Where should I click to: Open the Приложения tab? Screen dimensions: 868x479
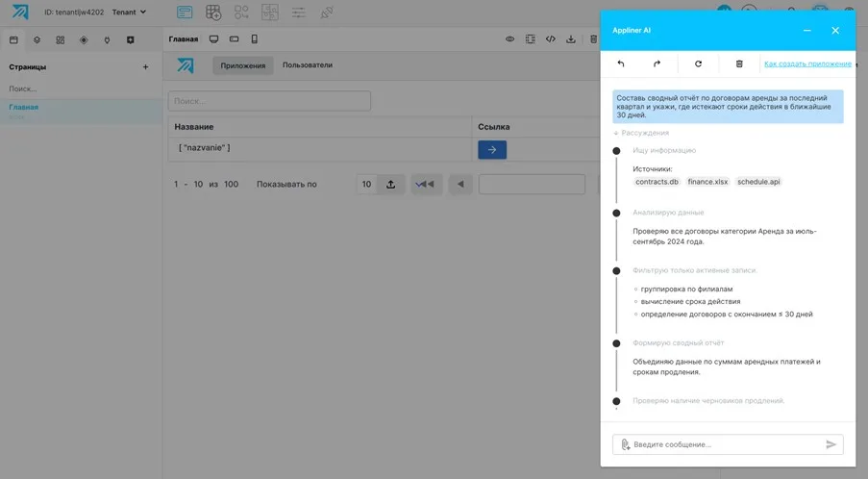(x=243, y=65)
